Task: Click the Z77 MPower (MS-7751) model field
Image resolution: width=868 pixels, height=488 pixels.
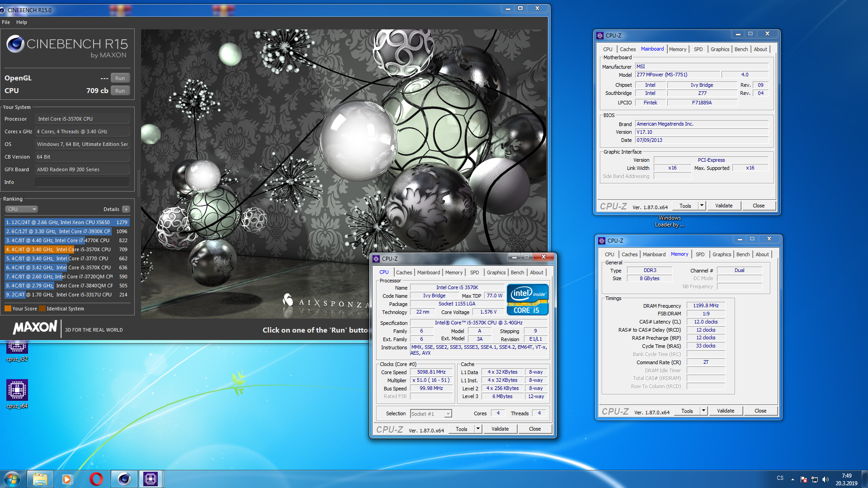Action: click(x=678, y=75)
